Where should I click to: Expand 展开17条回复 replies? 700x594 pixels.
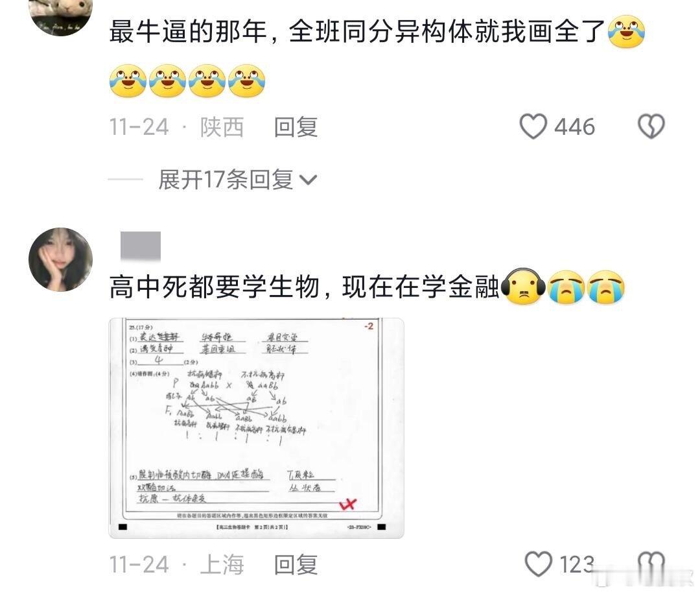[237, 180]
